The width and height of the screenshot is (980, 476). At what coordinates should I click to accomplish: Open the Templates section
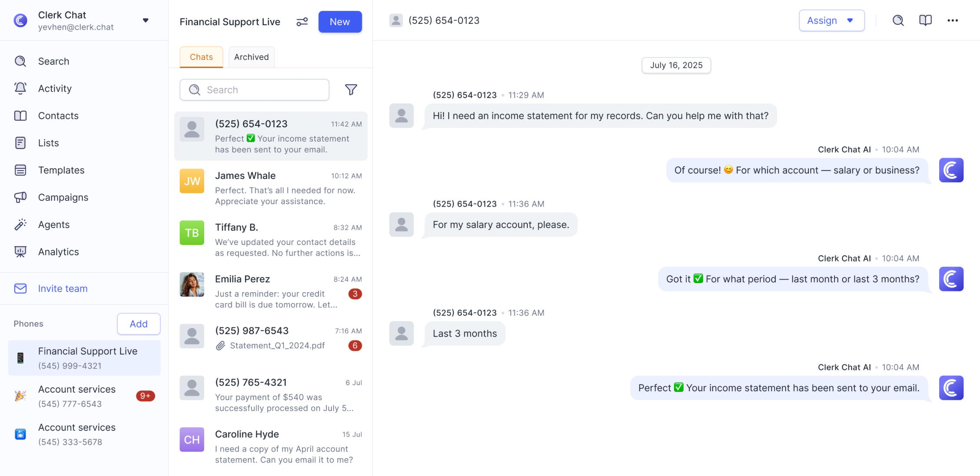61,170
